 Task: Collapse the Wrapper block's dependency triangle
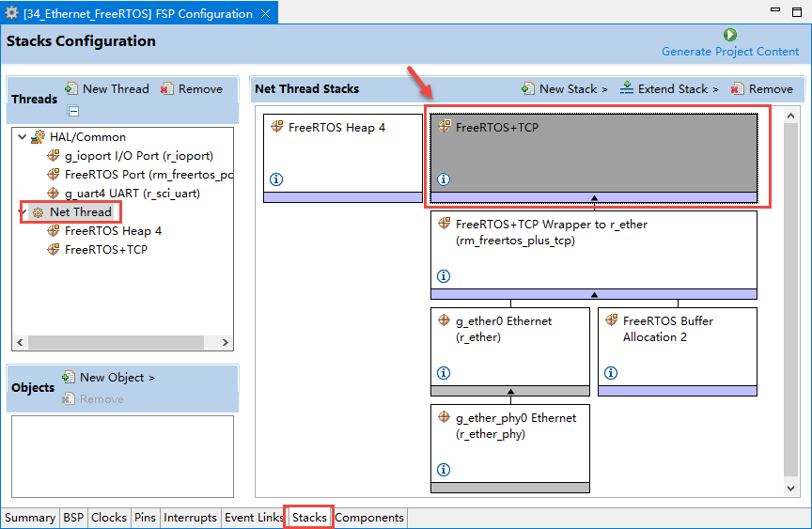tap(595, 294)
